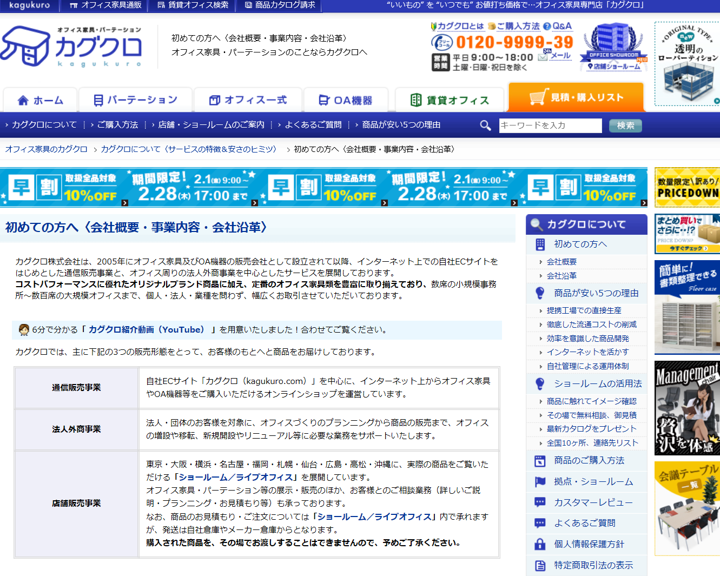Click the document icon beside 特定商取引法の表示
720x576 pixels.
[540, 565]
